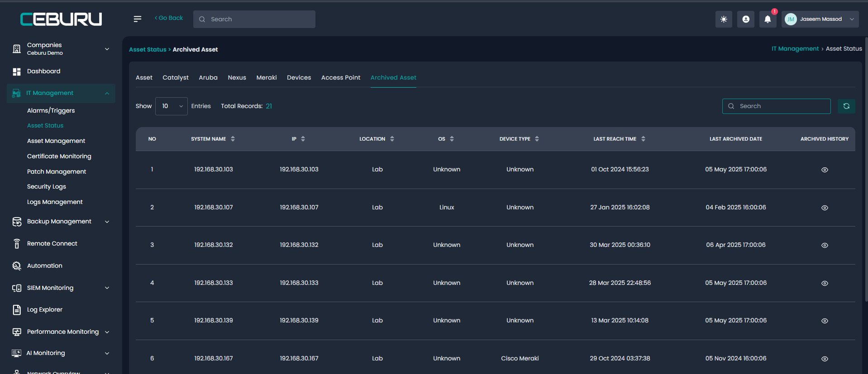This screenshot has height=374, width=868.
Task: Click the Companies building icon
Action: click(17, 49)
